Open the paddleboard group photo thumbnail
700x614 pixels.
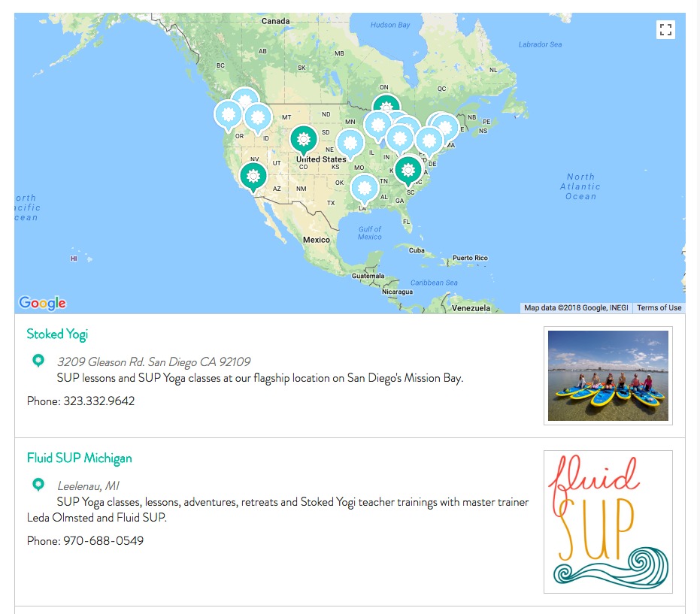pyautogui.click(x=608, y=376)
